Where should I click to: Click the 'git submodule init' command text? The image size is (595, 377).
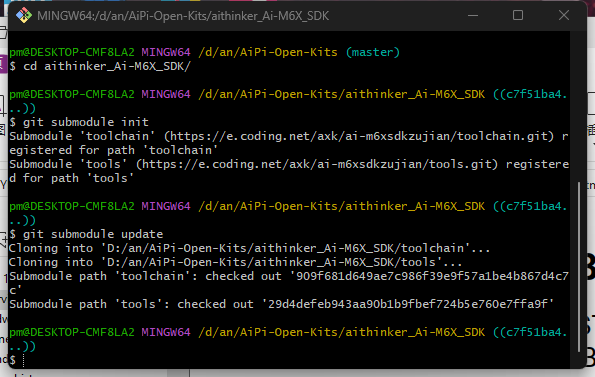(86, 122)
